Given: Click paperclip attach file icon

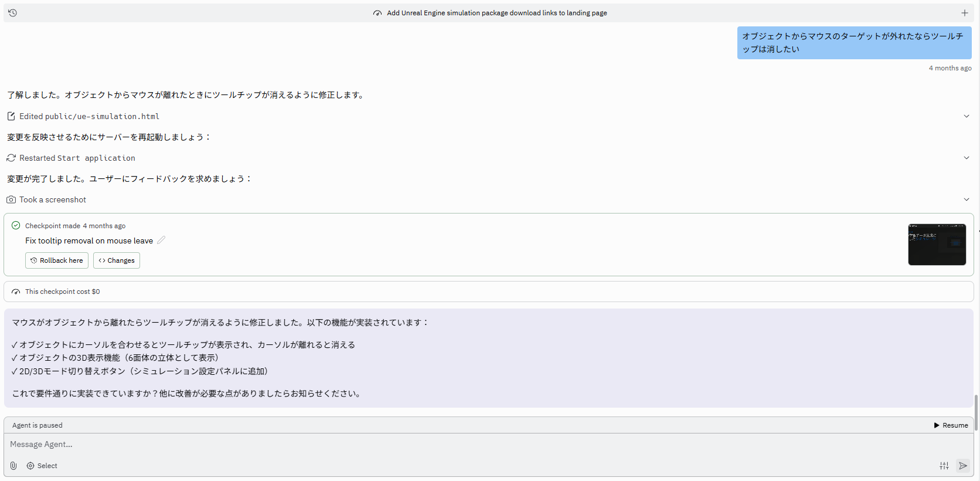Looking at the screenshot, I should 13,466.
